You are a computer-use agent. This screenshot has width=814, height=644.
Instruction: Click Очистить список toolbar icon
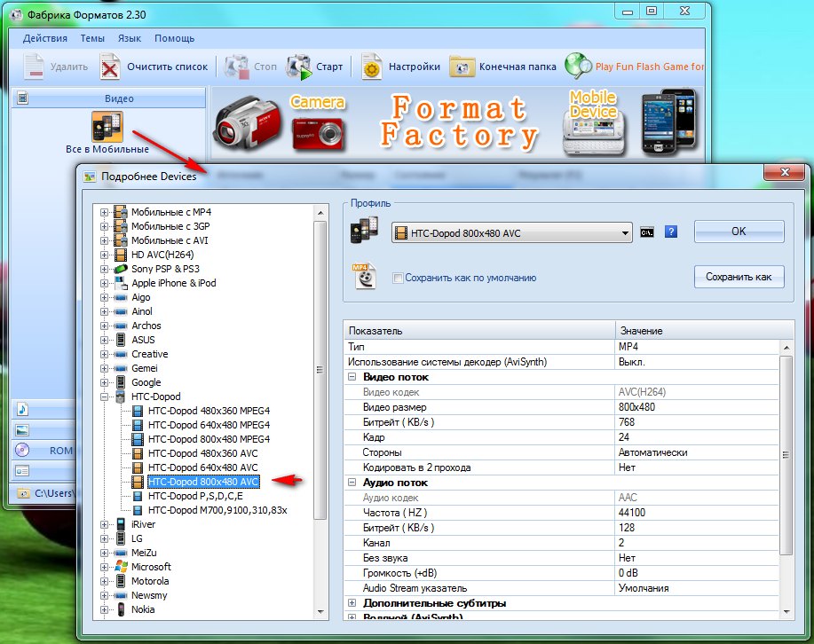(110, 67)
